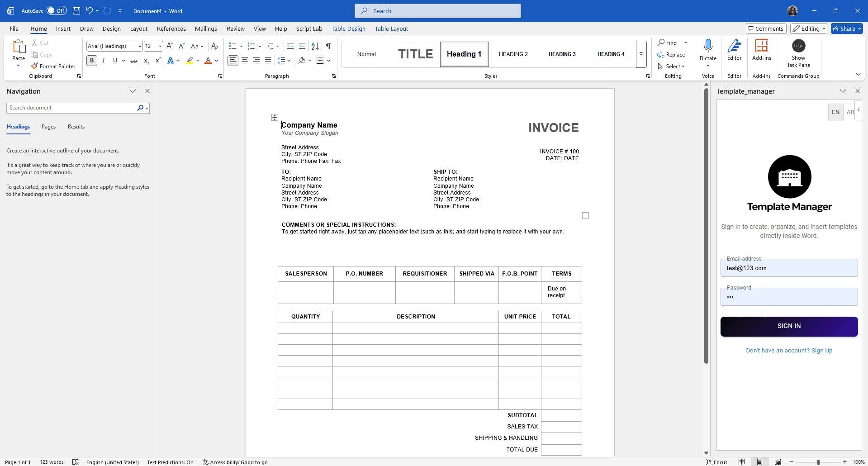The image size is (868, 466).
Task: Apply strikethrough formatting
Action: (134, 61)
